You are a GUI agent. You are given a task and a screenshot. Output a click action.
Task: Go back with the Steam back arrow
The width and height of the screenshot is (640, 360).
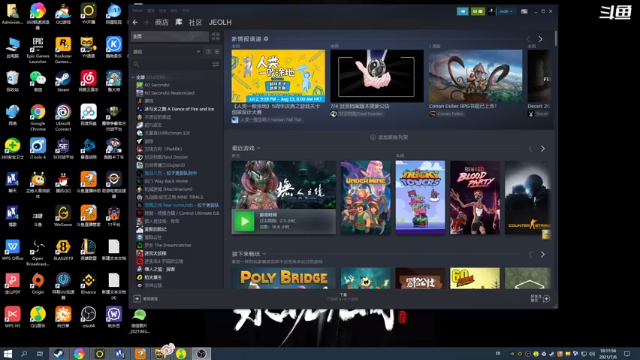pyautogui.click(x=136, y=22)
